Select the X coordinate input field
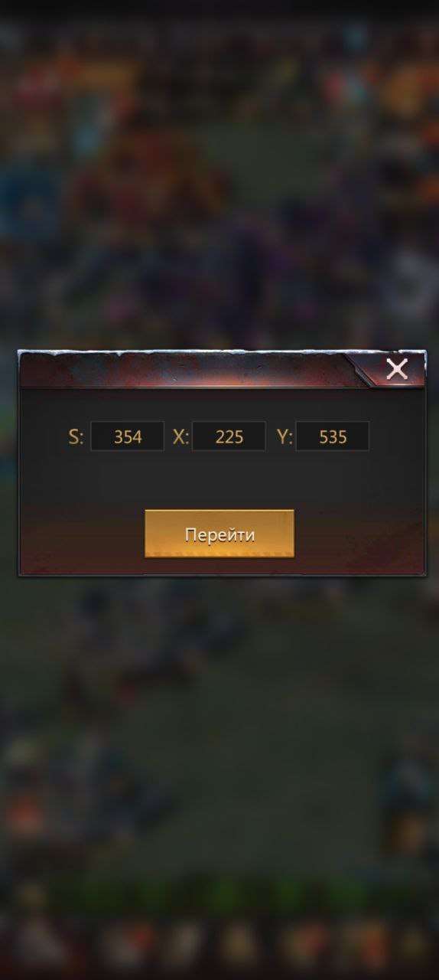 coord(229,436)
